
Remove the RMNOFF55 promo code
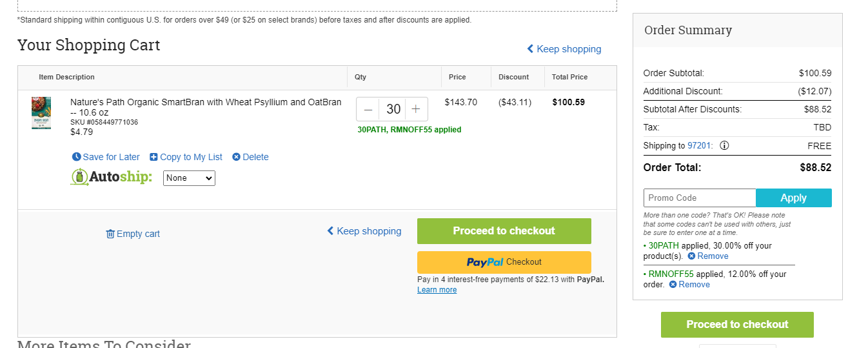click(x=689, y=285)
